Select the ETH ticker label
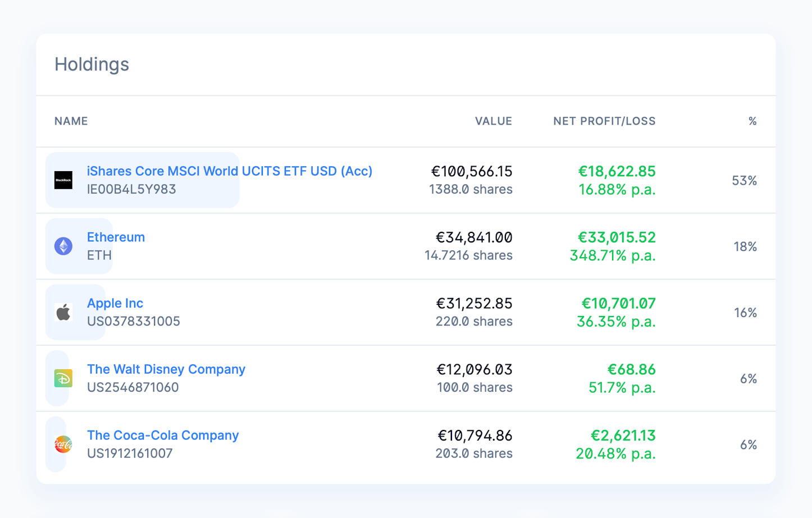Screen dimensions: 812x518 coord(99,255)
